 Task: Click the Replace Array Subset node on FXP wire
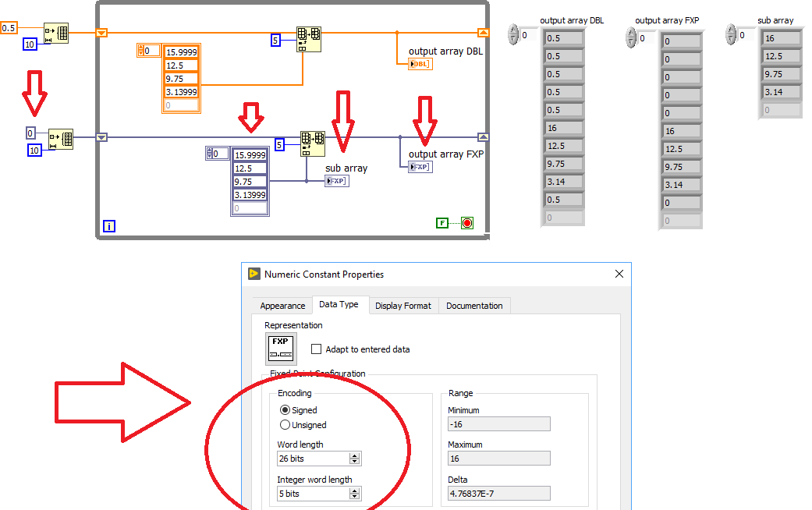point(313,142)
